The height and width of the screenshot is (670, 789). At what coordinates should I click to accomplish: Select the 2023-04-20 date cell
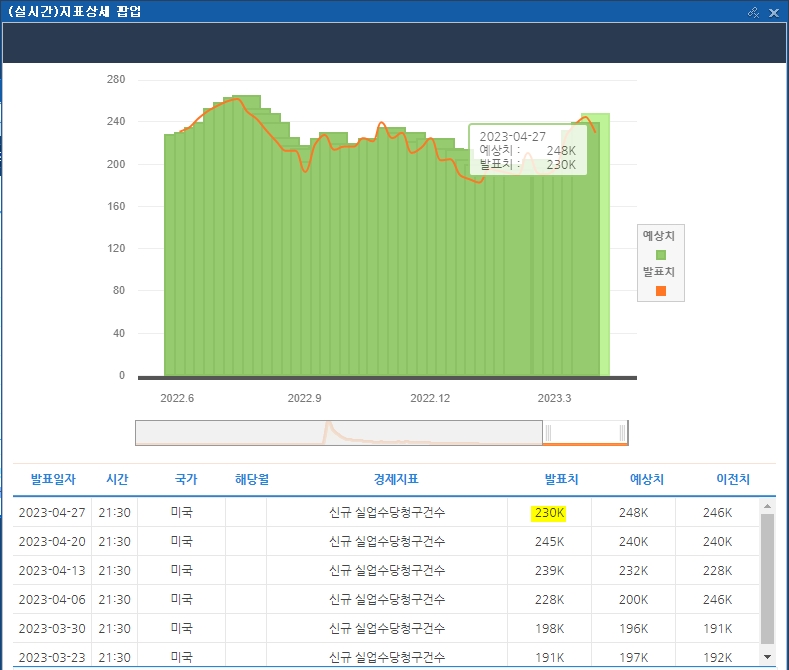click(x=52, y=542)
